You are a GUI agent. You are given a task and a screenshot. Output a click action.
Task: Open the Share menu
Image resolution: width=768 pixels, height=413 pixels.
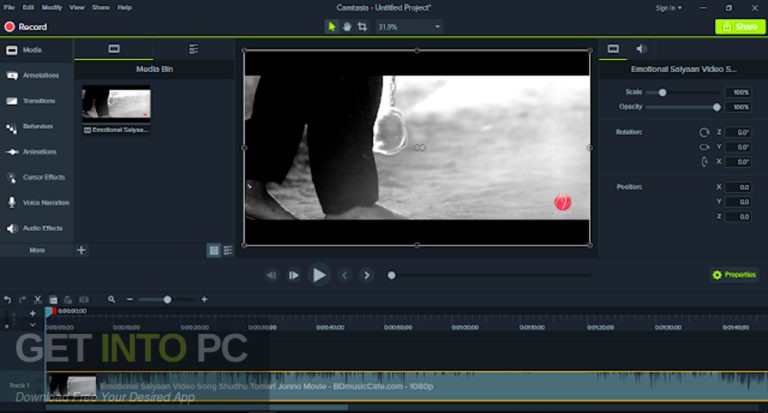pos(101,7)
